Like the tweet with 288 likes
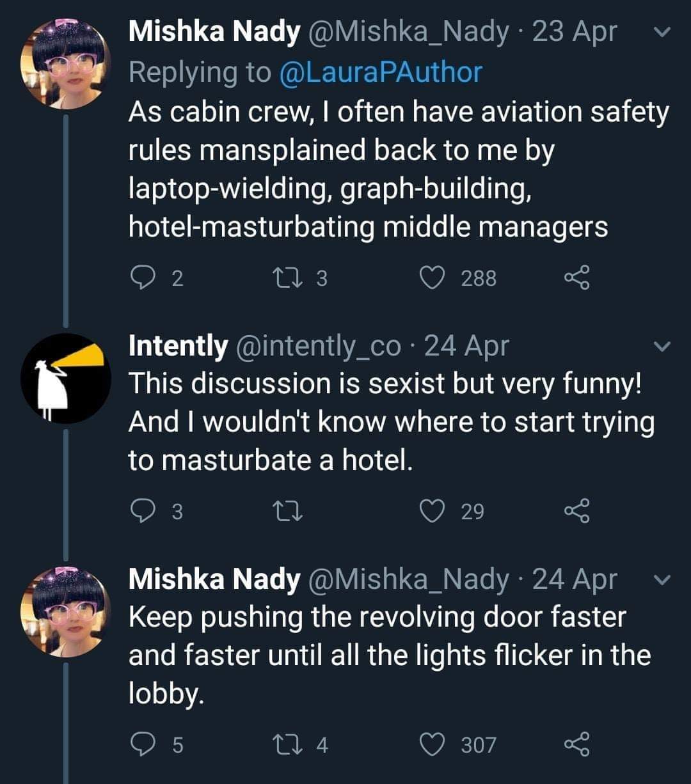The height and width of the screenshot is (784, 691). [x=433, y=278]
